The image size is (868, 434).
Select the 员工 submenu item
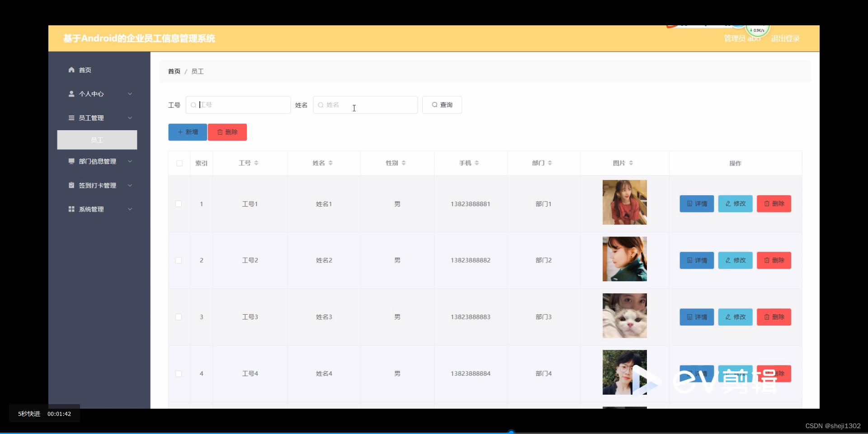tap(97, 140)
